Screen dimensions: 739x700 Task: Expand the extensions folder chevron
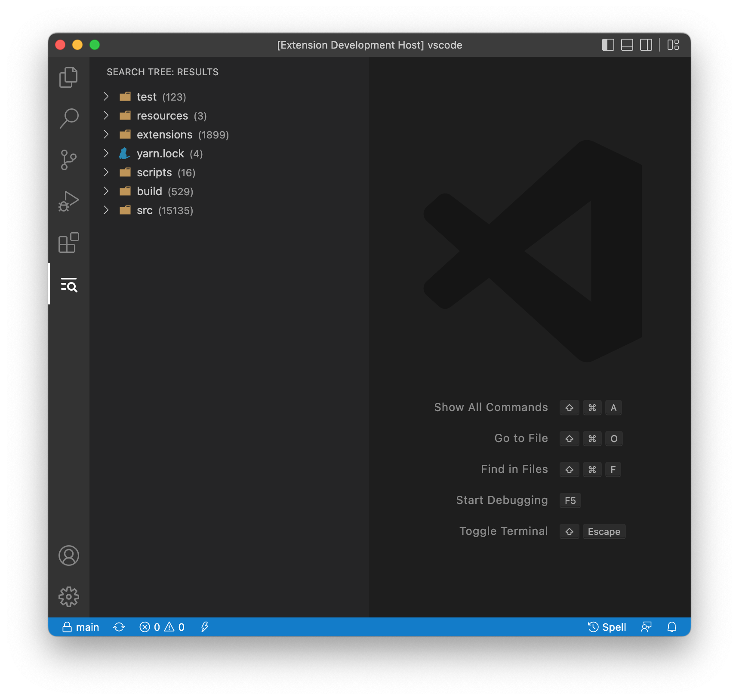pos(106,135)
